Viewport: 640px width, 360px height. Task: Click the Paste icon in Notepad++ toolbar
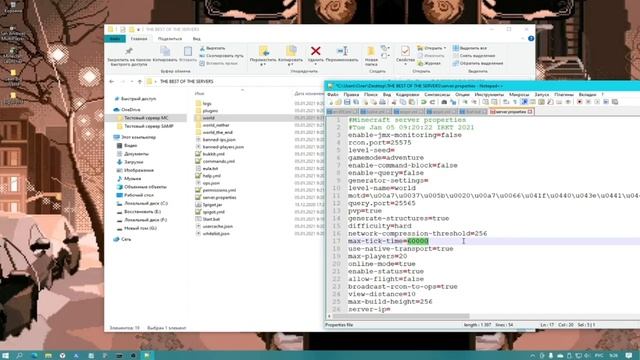(411, 102)
